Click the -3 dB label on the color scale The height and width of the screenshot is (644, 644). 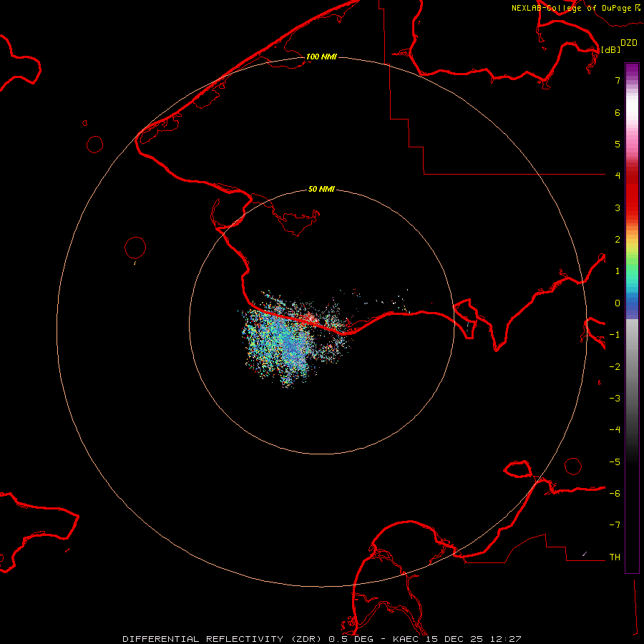coord(615,399)
